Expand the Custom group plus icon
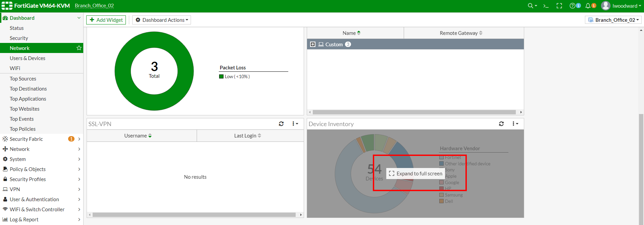Image resolution: width=644 pixels, height=225 pixels. (x=313, y=44)
